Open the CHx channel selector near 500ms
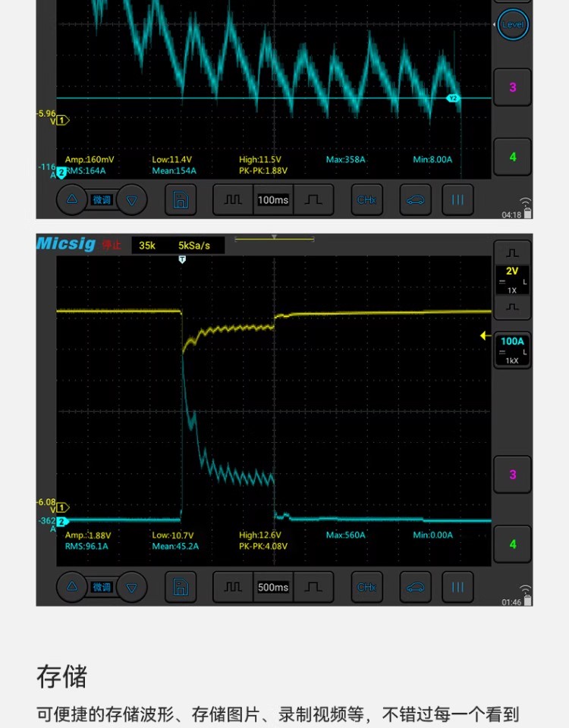Viewport: 569px width, 728px height. pyautogui.click(x=366, y=587)
